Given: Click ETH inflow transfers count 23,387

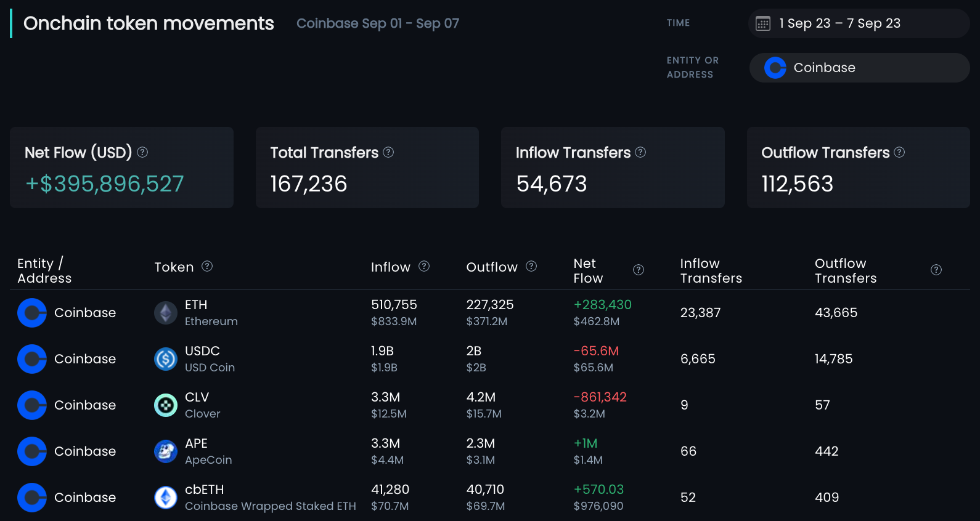Looking at the screenshot, I should (701, 313).
